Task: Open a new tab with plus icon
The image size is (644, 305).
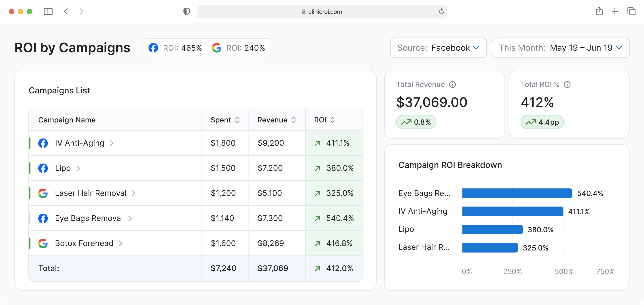Action: pos(615,11)
